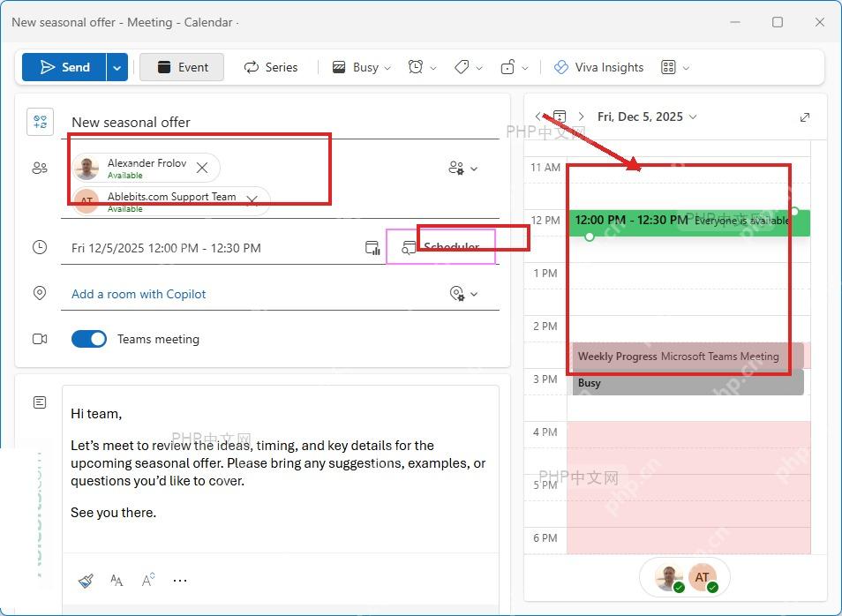Image resolution: width=842 pixels, height=616 pixels.
Task: Select the 12:00 PM - 12:30 PM time block
Action: [689, 223]
